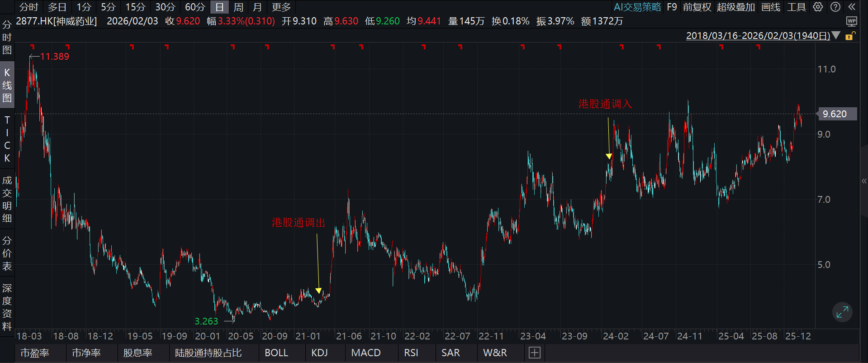
Task: Click the AI交易策略 link
Action: point(637,7)
